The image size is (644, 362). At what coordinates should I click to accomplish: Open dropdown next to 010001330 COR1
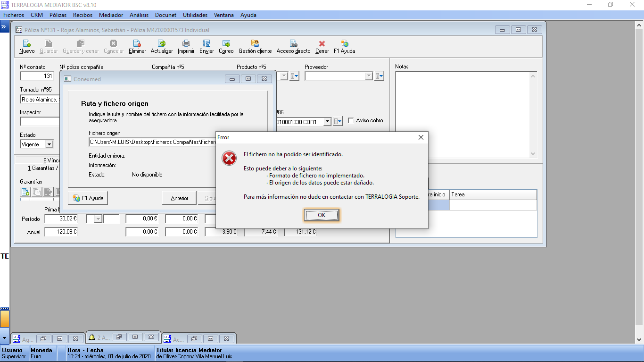point(327,122)
